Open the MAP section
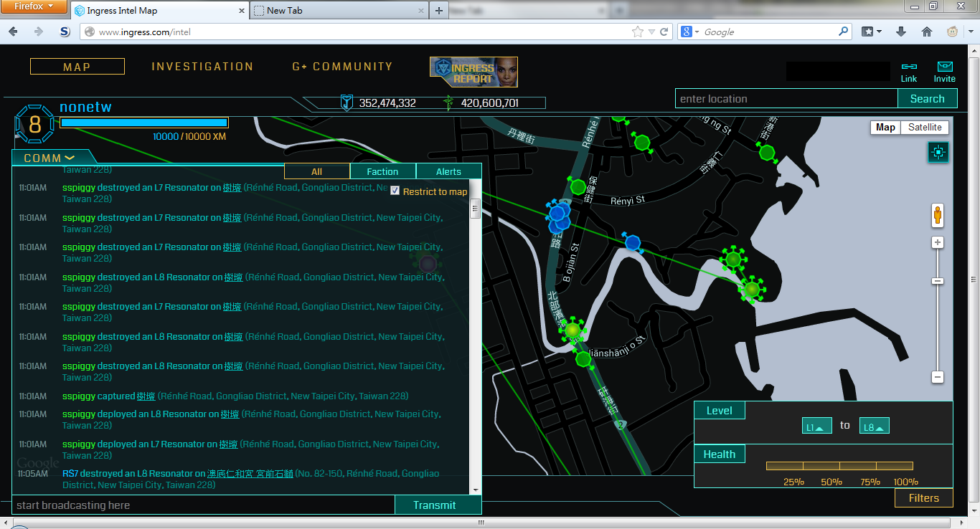This screenshot has width=980, height=529. pos(77,67)
